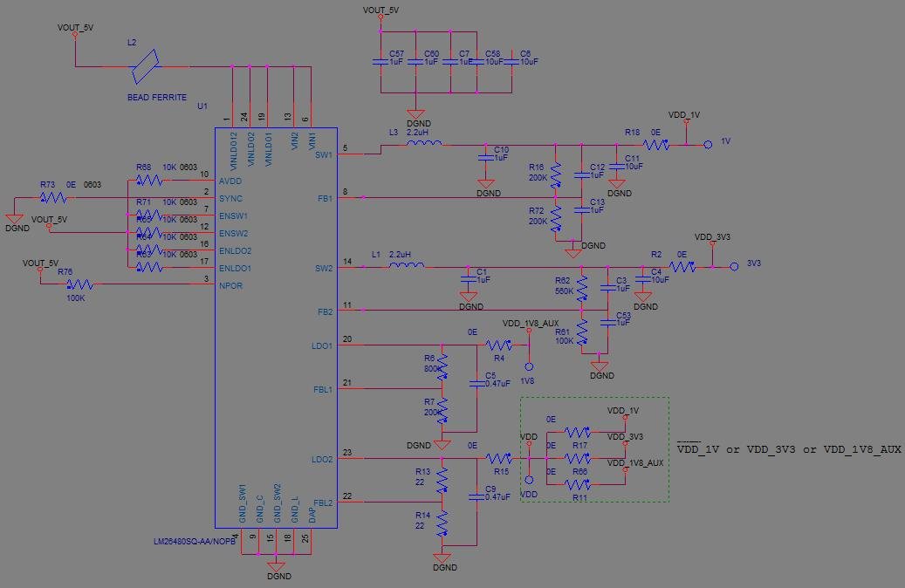Select the C58 10uF capacitor symbol

[x=476, y=61]
